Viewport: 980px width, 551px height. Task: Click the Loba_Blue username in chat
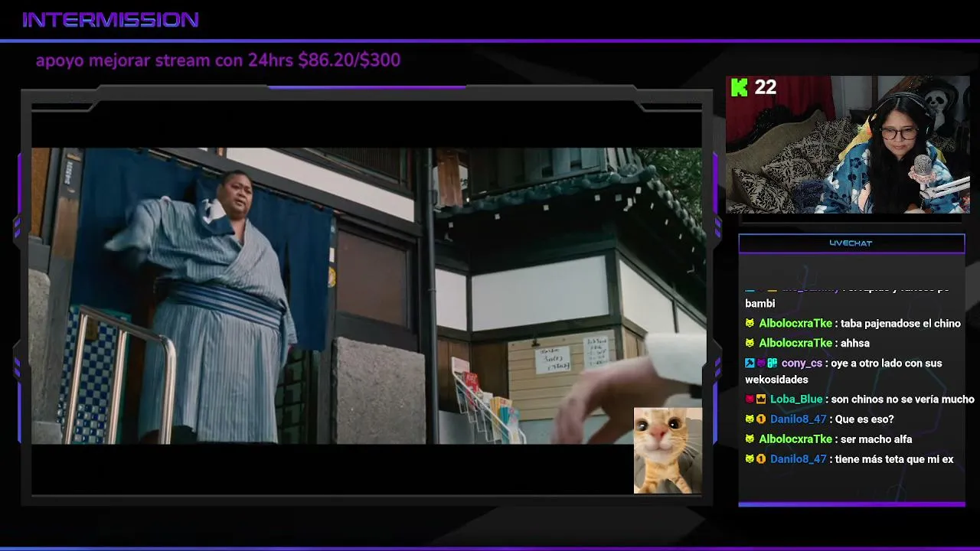[796, 399]
